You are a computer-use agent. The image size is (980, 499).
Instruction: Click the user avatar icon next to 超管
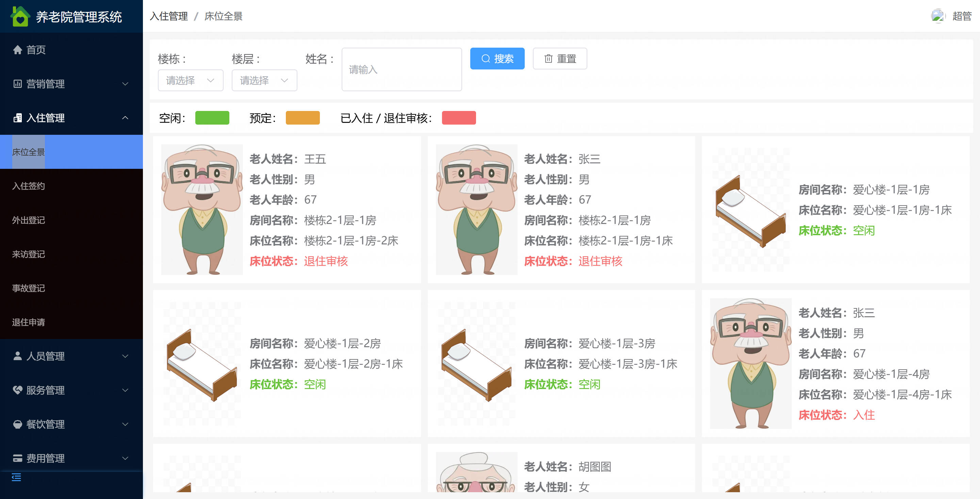coord(938,16)
